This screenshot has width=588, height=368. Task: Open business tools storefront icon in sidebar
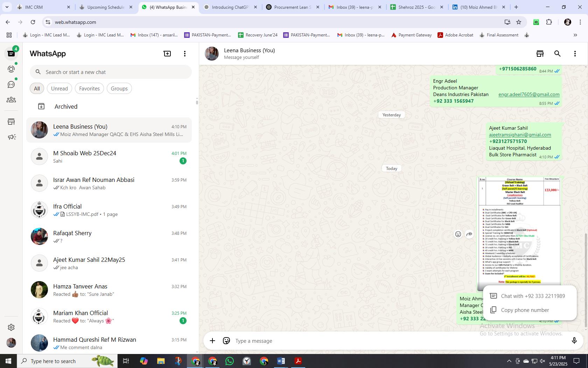tap(11, 122)
